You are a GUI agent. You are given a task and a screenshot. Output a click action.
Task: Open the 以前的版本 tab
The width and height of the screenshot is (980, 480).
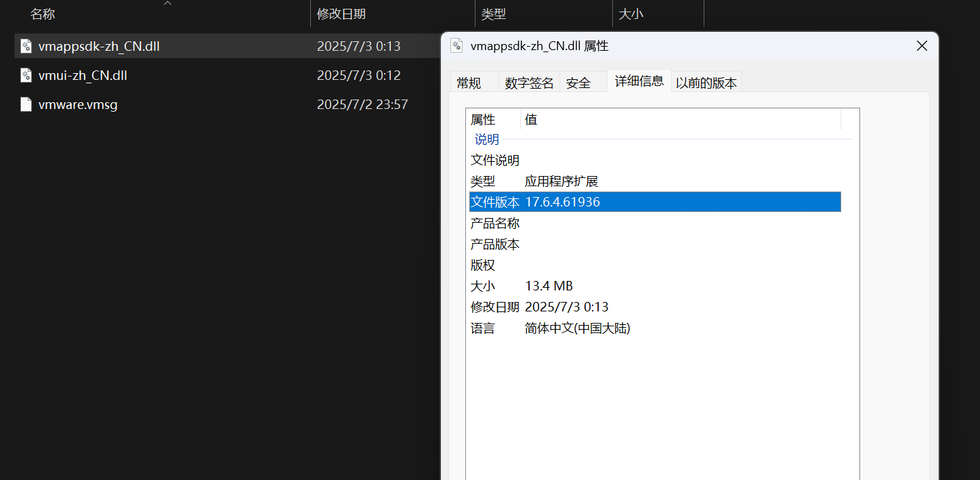706,82
